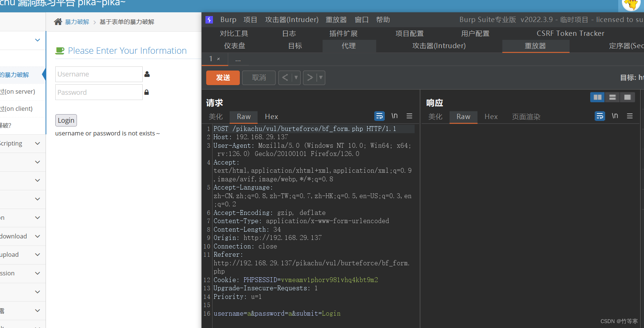Click the 发送 send button
Screen dimensions: 644x328
pos(223,78)
